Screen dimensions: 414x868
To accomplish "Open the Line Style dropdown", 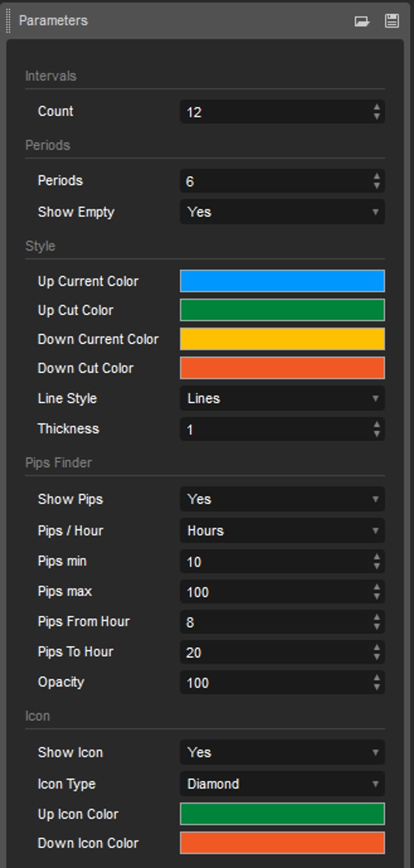I will [x=282, y=398].
